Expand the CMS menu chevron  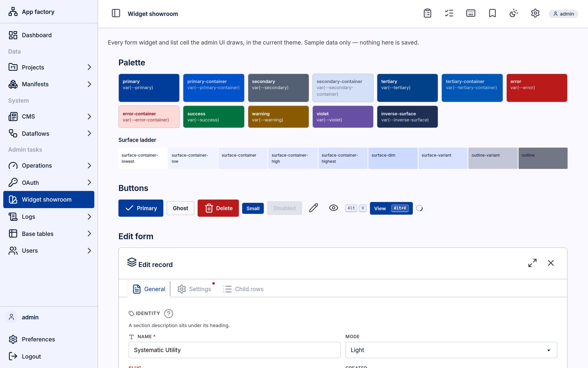click(89, 116)
